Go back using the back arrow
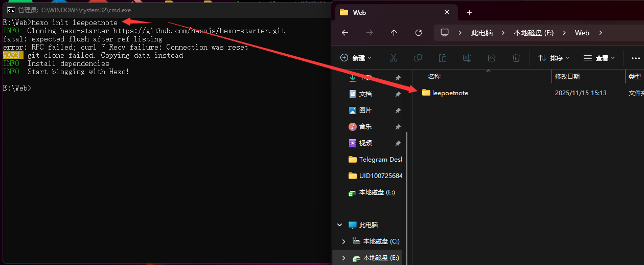The height and width of the screenshot is (265, 644). coord(345,33)
